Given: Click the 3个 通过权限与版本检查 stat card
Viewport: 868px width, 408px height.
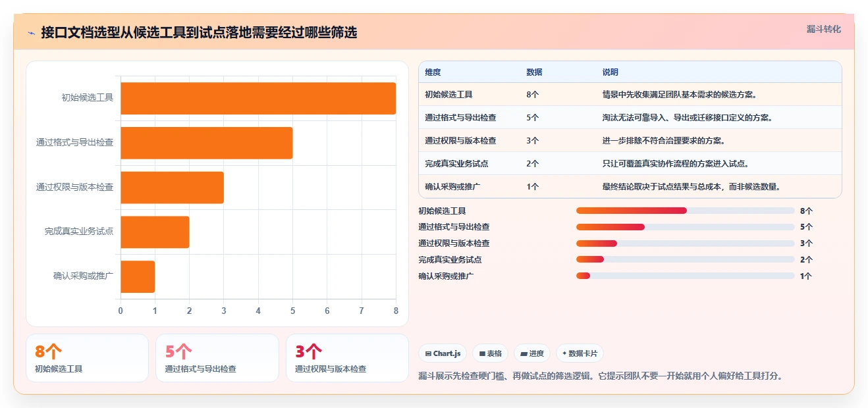Looking at the screenshot, I should click(x=347, y=358).
